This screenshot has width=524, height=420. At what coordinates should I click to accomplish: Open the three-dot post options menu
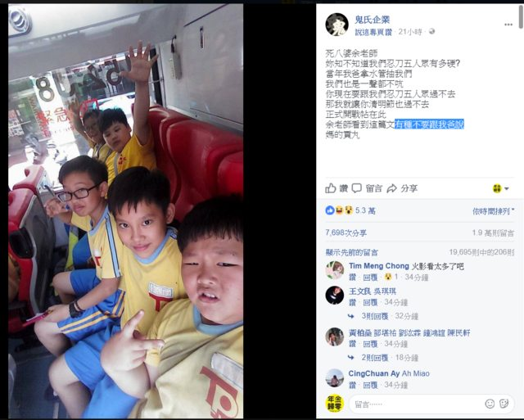(508, 25)
